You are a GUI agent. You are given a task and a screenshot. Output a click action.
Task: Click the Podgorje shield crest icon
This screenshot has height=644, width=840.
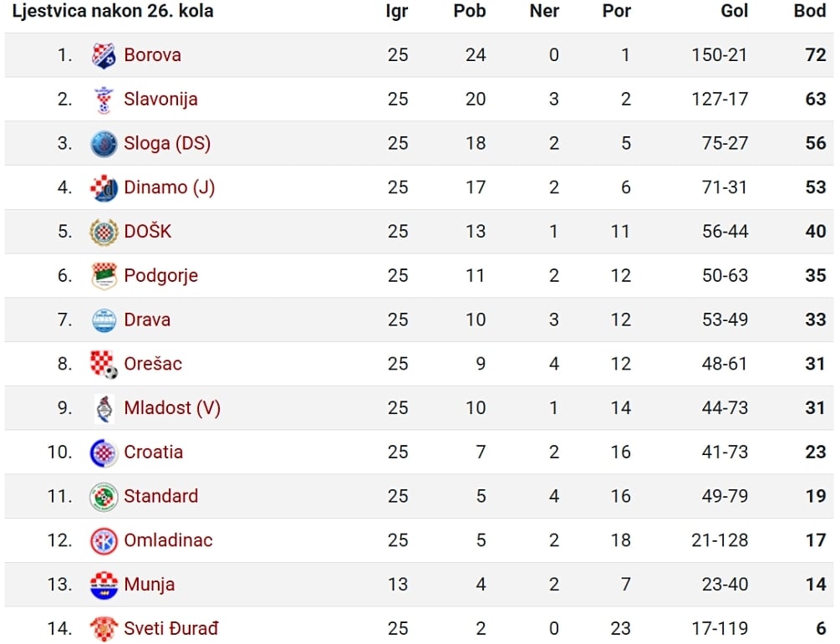104,276
